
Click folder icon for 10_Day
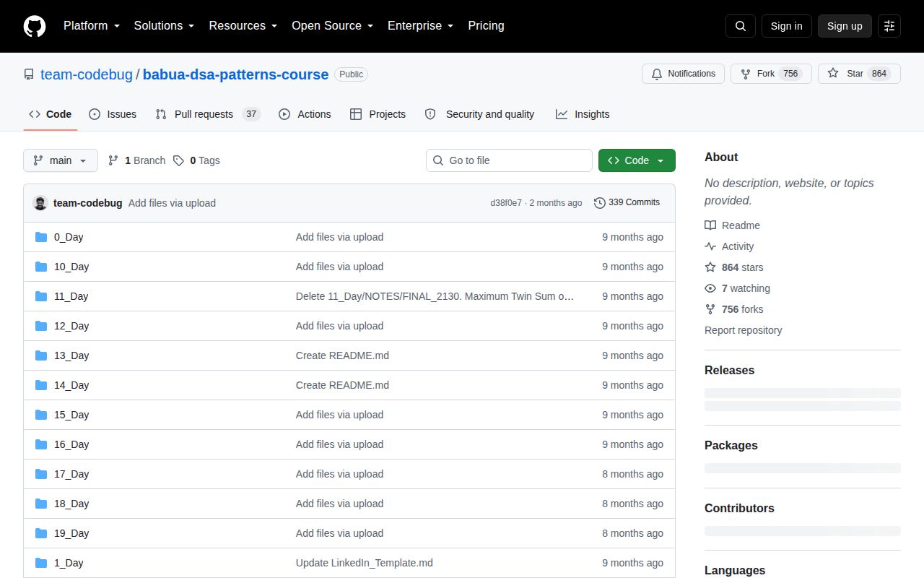41,267
